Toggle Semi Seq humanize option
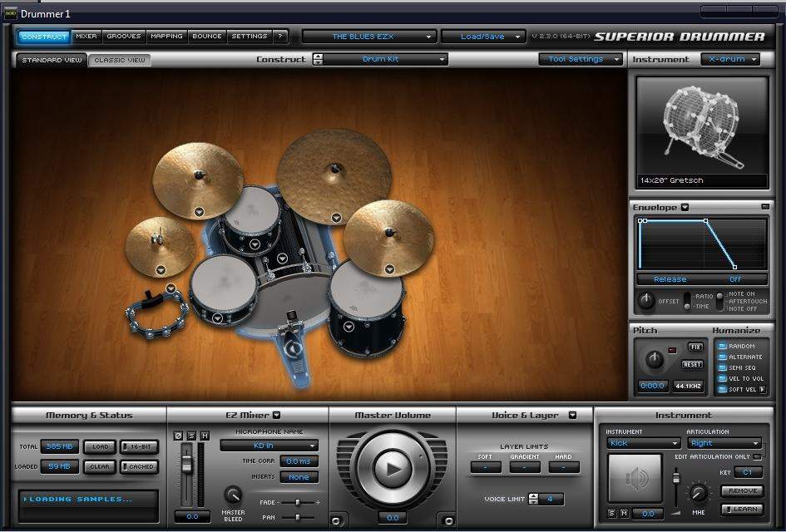 click(x=722, y=367)
